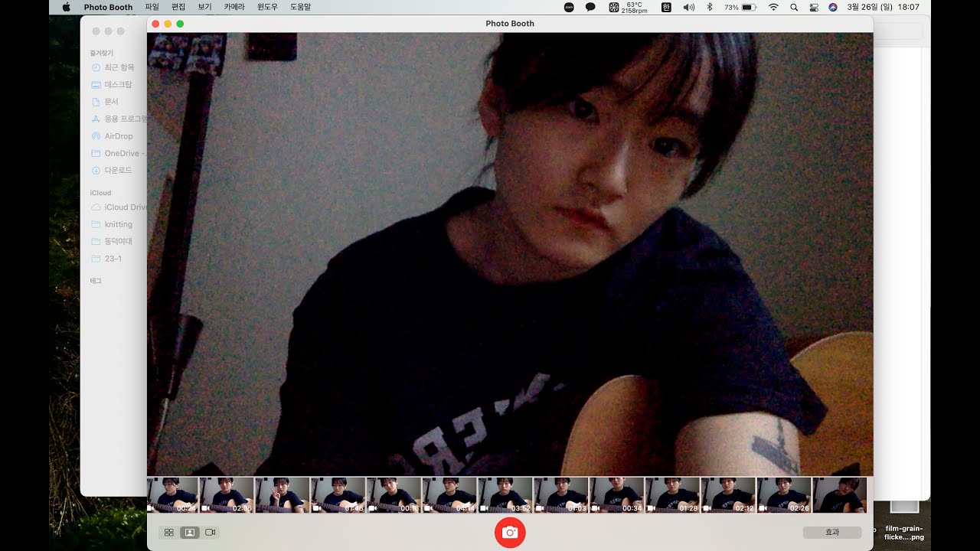Take a photo with the red camera button
This screenshot has width=980, height=551.
click(510, 532)
